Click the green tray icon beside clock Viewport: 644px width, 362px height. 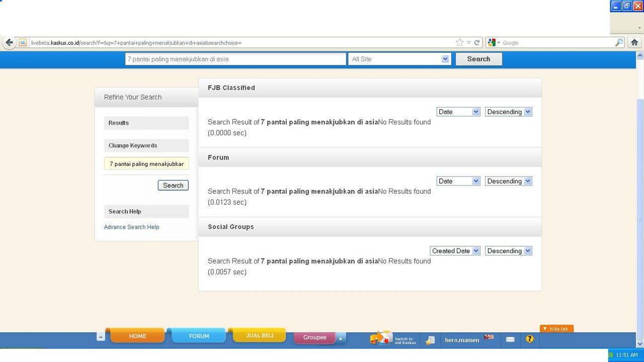(x=611, y=355)
